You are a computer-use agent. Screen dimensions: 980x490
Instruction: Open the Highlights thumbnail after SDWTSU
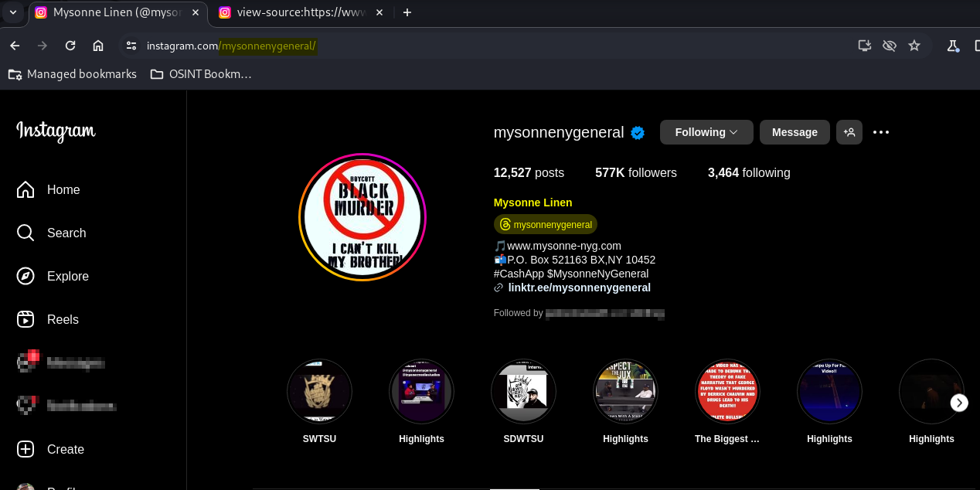625,392
